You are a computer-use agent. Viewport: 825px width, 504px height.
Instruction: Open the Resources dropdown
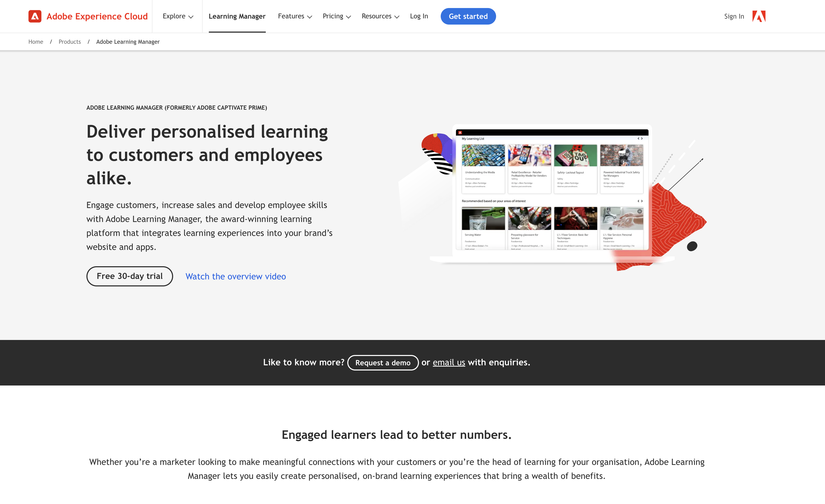[x=380, y=16]
